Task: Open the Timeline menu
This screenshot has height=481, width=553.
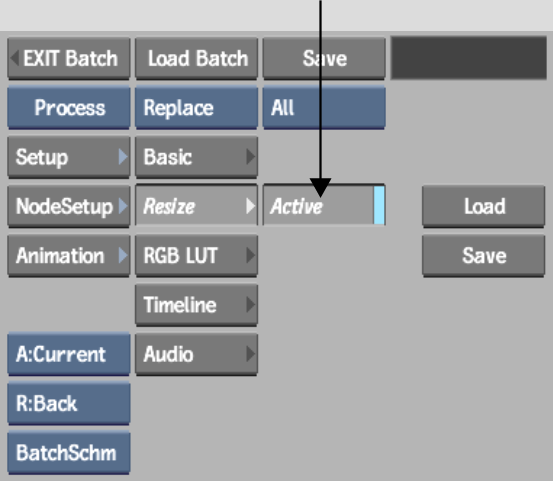Action: [x=196, y=305]
